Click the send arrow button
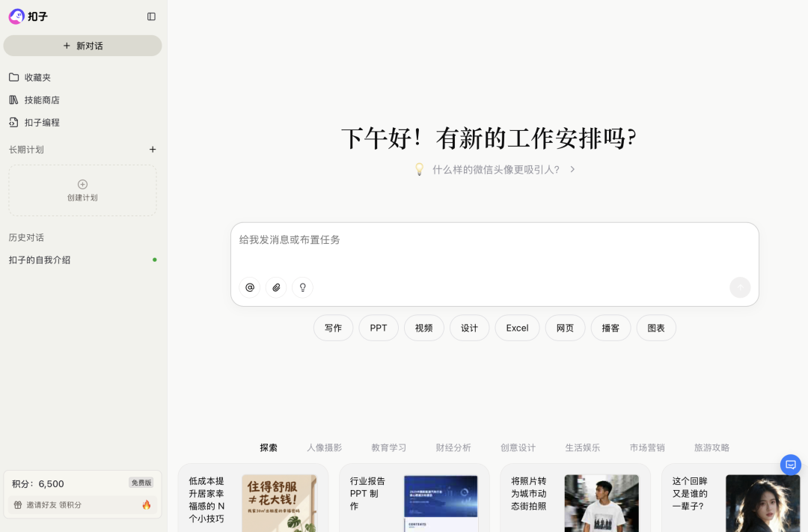 tap(739, 287)
